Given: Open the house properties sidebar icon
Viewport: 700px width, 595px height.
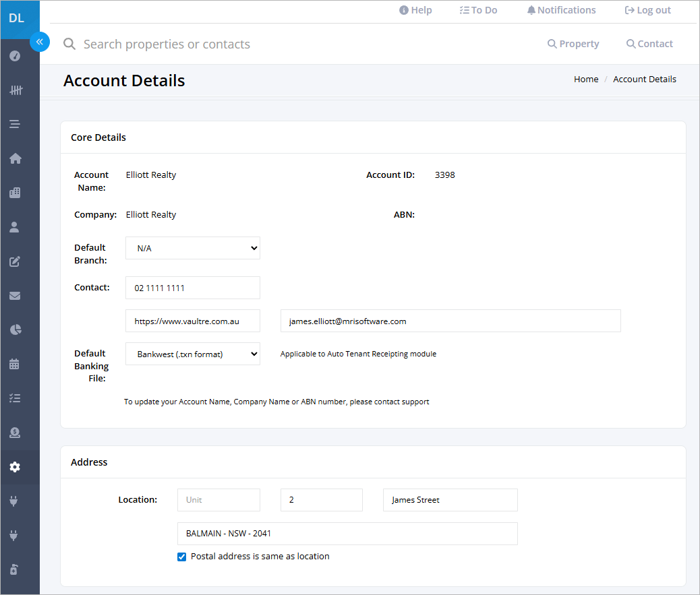Looking at the screenshot, I should click(x=16, y=158).
